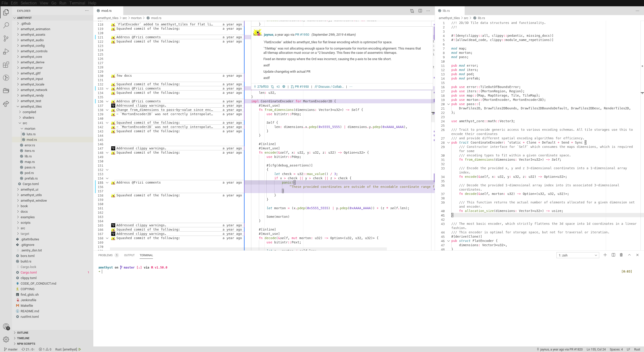Click split editor icon in mod.rs group
Image resolution: width=644 pixels, height=352 pixels.
pyautogui.click(x=420, y=11)
